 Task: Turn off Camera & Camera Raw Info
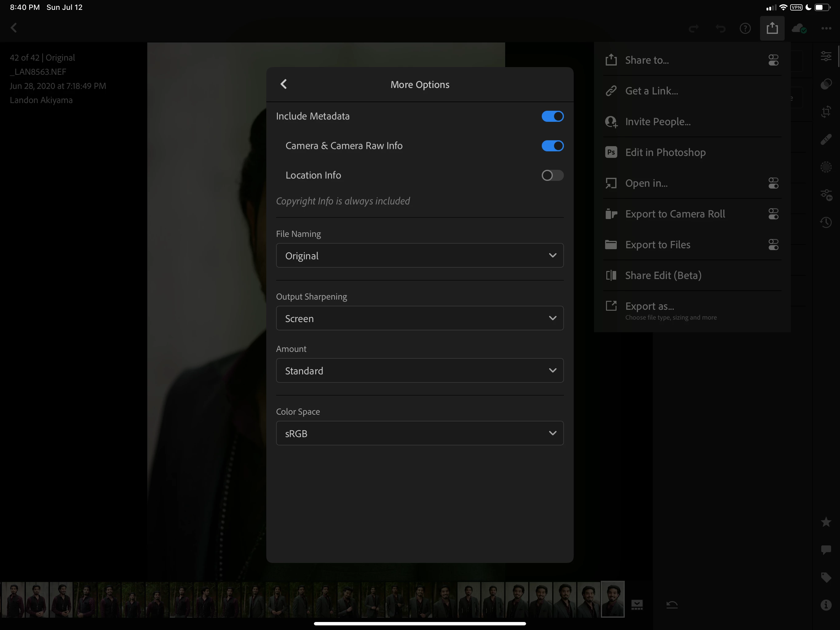click(x=552, y=146)
